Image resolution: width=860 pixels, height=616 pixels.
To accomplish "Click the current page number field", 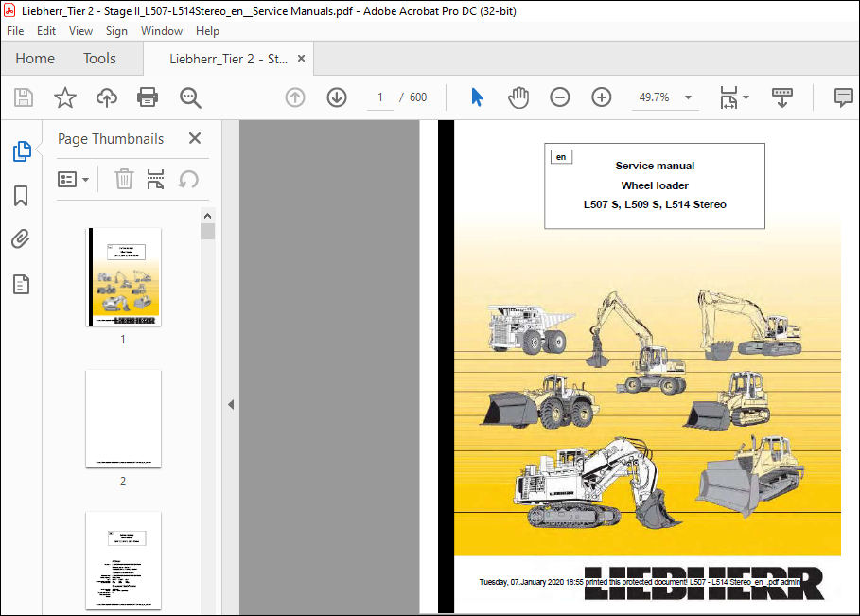I will pos(380,97).
